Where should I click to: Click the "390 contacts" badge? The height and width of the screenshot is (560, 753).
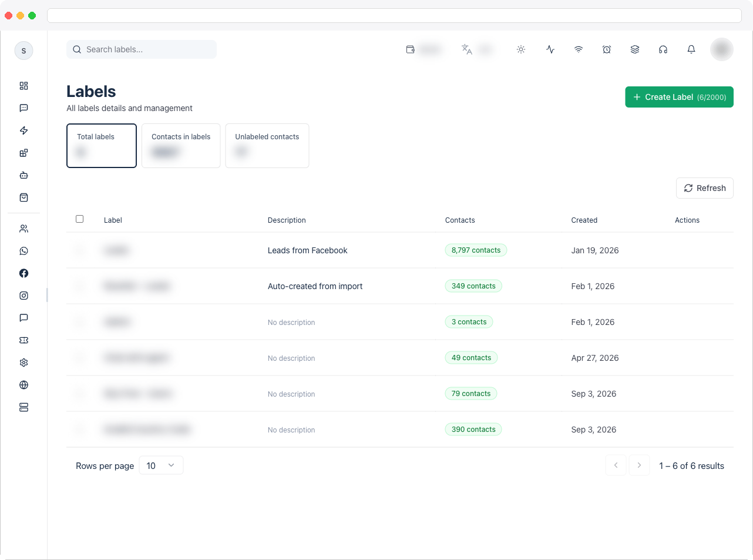pos(473,430)
